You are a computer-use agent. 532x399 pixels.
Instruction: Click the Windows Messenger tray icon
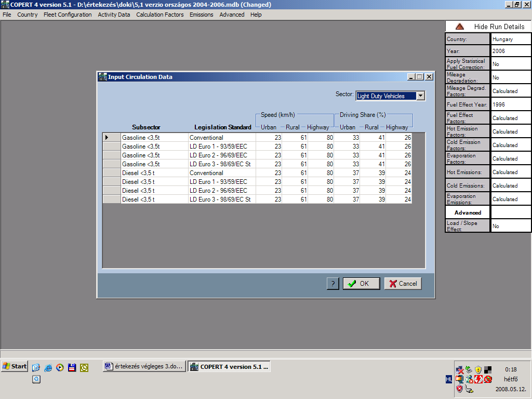point(469,379)
